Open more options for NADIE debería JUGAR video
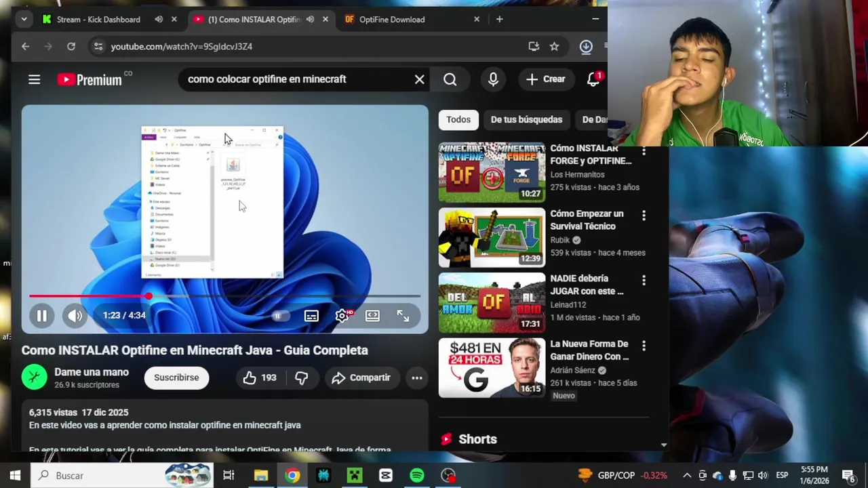868x488 pixels. pyautogui.click(x=644, y=281)
